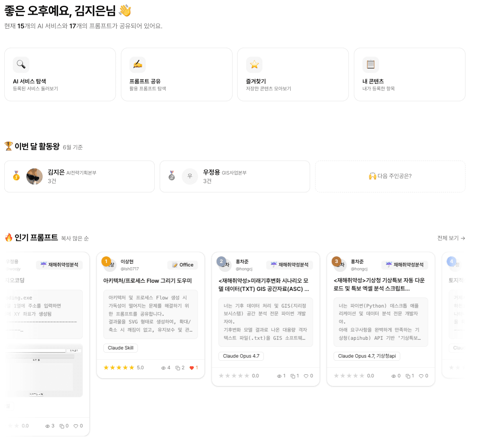Click the rank 2 badge
481x448 pixels.
[x=221, y=261]
